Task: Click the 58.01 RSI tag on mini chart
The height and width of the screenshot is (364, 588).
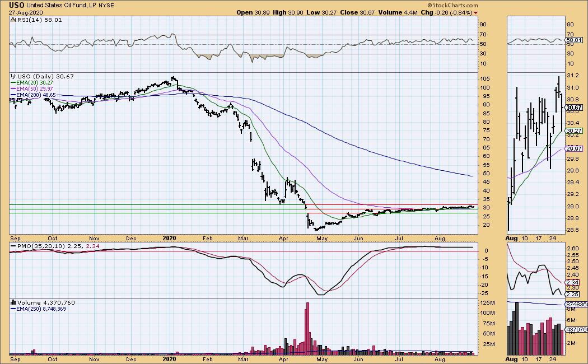Action: pyautogui.click(x=574, y=40)
